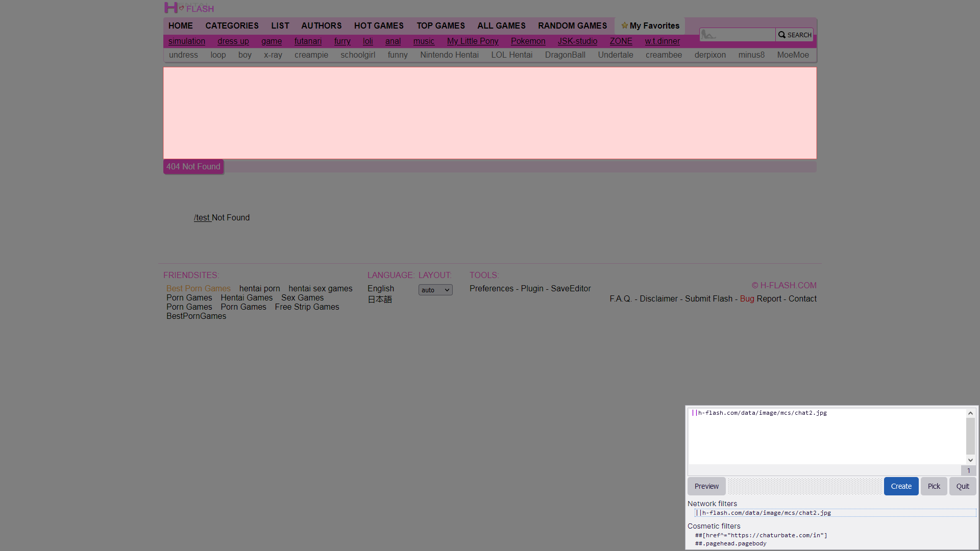
Task: Open the starred My Favorites tab
Action: (x=650, y=26)
